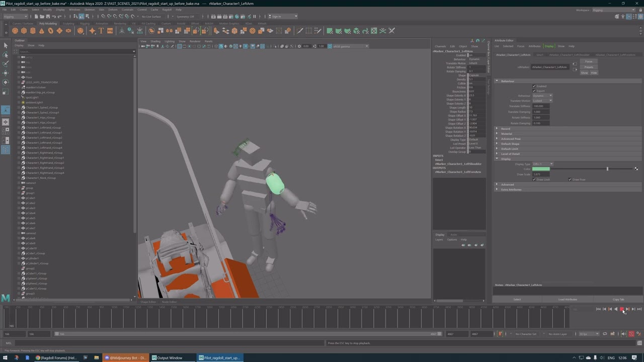Viewport: 644px width, 362px height.
Task: Toggle the Enabled checkbox under Behaviour
Action: 534,86
